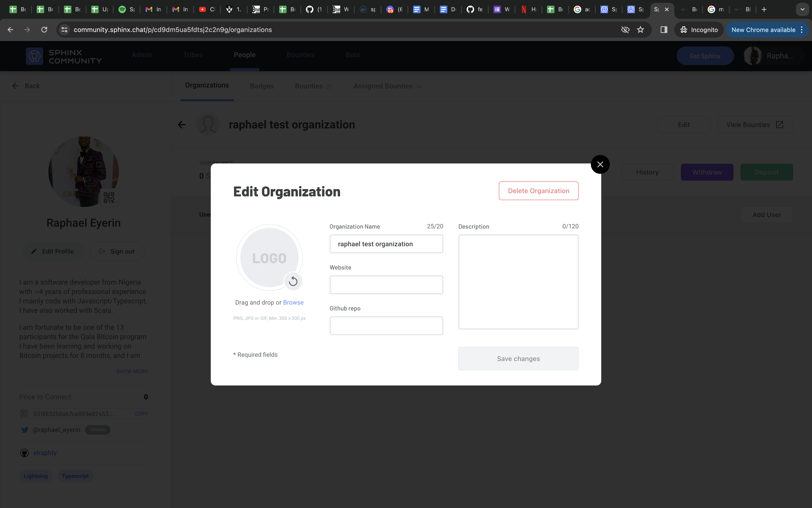Select the Bounties 25 tab
The width and height of the screenshot is (812, 508).
point(313,86)
